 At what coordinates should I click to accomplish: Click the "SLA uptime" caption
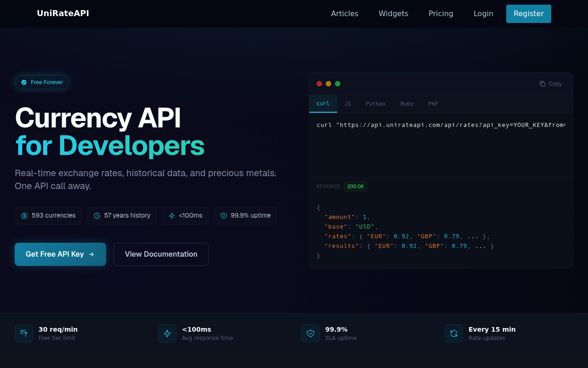click(x=341, y=338)
